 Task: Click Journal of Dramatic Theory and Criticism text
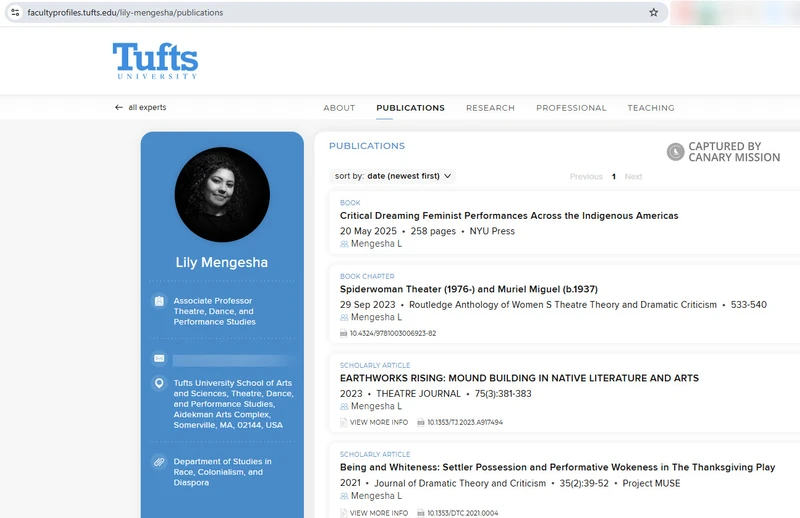click(460, 483)
